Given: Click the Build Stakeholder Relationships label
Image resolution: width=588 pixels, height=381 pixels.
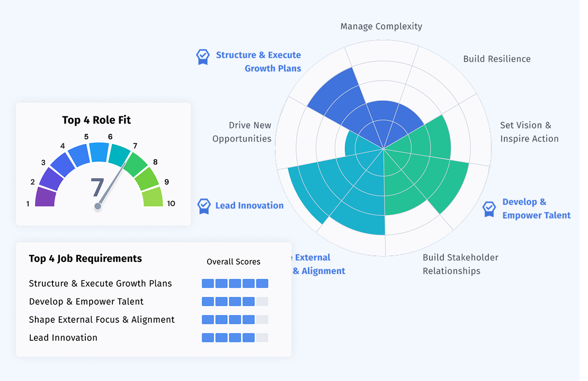Looking at the screenshot, I should coord(460,264).
